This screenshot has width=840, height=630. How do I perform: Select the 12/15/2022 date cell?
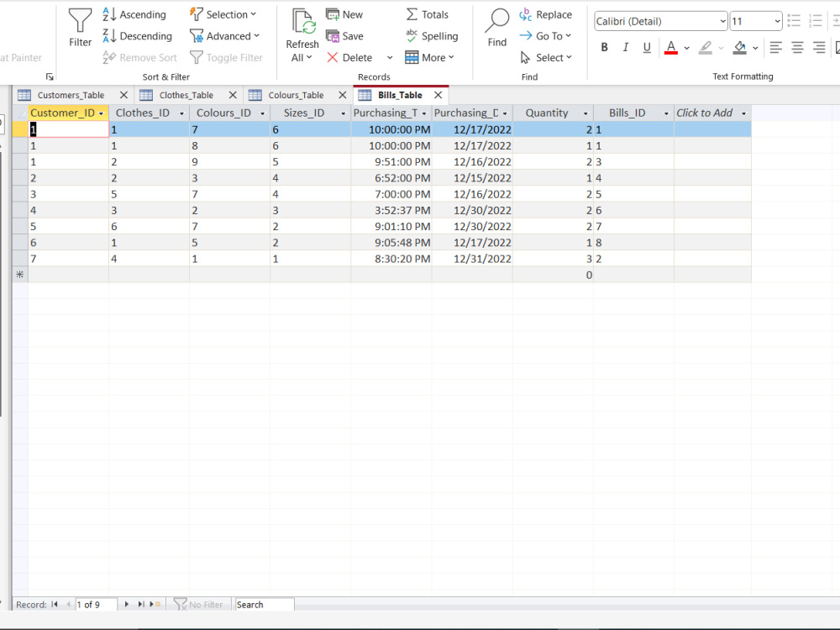point(472,178)
